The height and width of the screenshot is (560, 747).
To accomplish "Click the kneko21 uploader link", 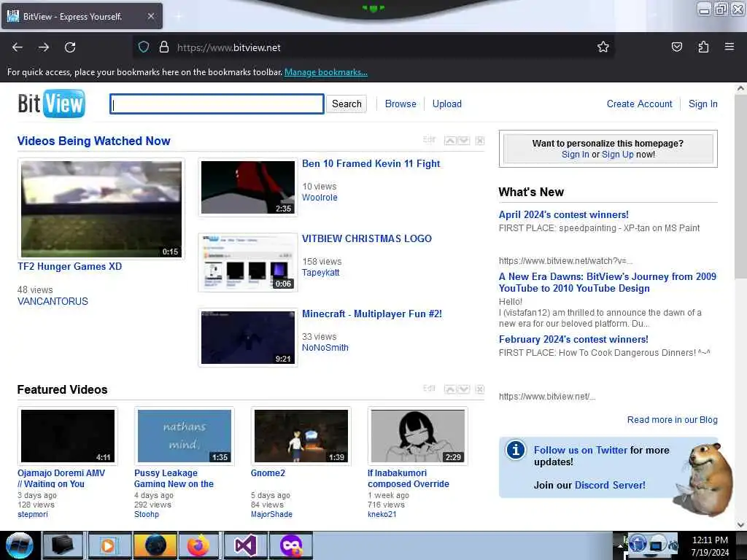I will point(382,514).
